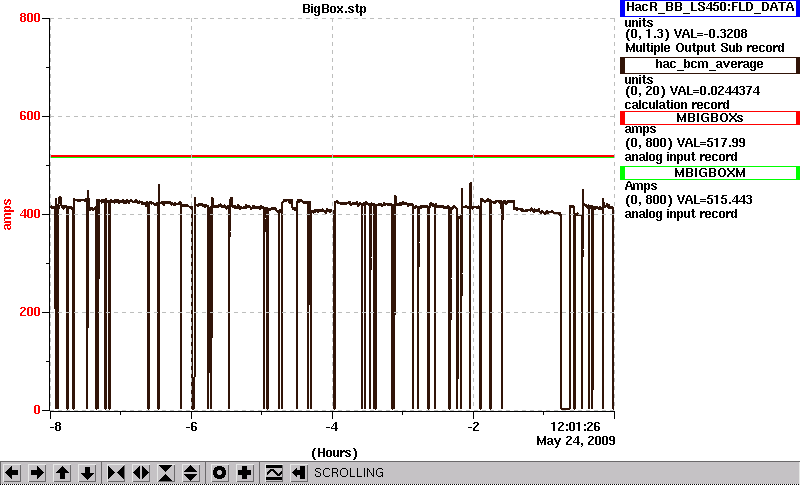Image resolution: width=800 pixels, height=485 pixels.
Task: Click the 800 y-axis tick label
Action: click(30, 18)
